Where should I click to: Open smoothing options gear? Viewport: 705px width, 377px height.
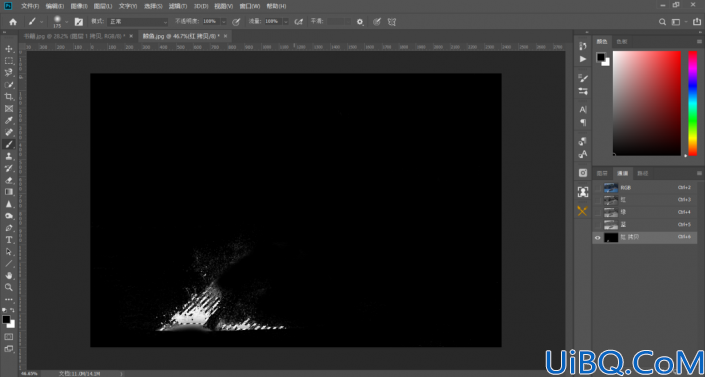tap(360, 22)
